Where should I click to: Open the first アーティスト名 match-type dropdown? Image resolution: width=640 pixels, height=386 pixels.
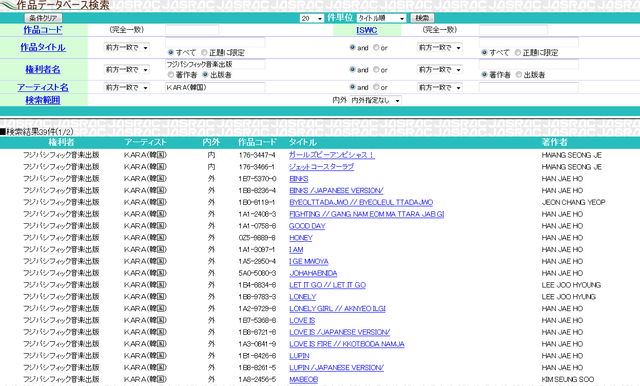tap(127, 87)
